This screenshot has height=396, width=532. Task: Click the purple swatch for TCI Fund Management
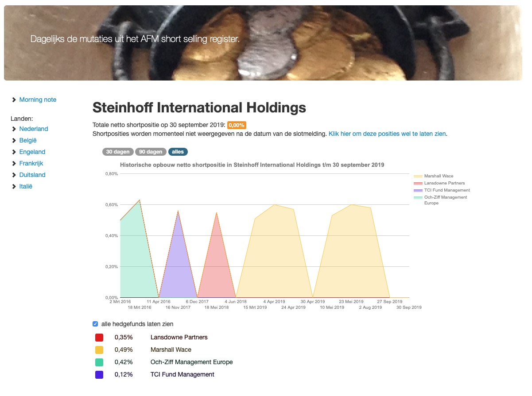point(99,374)
